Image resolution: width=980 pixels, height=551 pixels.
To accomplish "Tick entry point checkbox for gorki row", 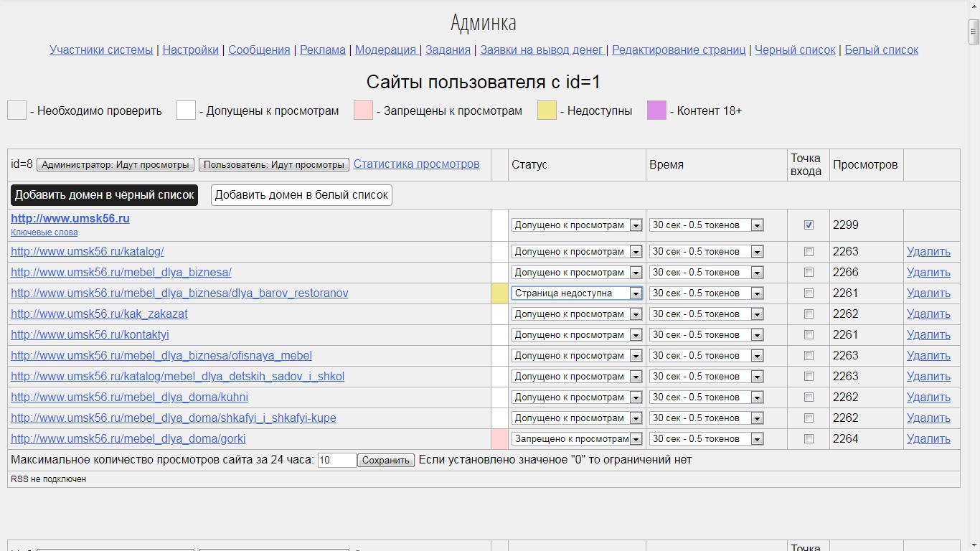I will click(x=809, y=439).
